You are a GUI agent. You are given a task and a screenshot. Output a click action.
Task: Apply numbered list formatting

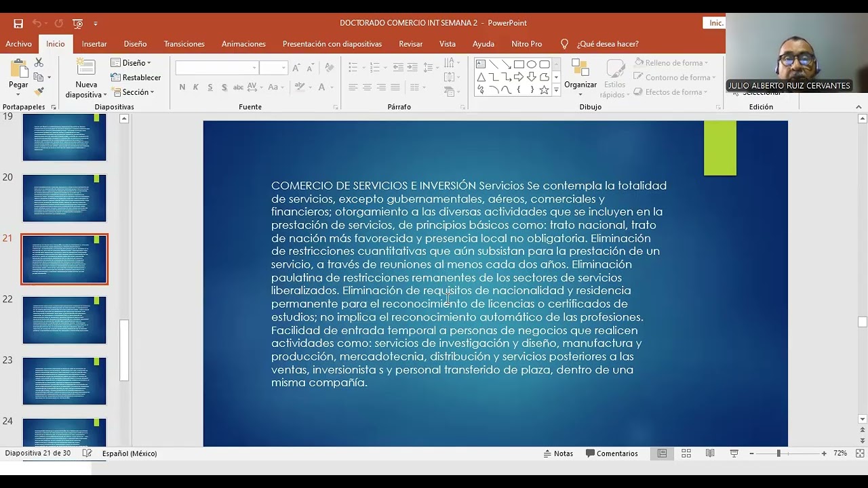[x=374, y=68]
